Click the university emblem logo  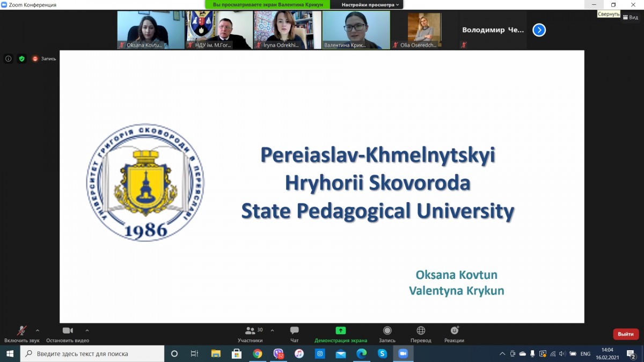click(145, 183)
